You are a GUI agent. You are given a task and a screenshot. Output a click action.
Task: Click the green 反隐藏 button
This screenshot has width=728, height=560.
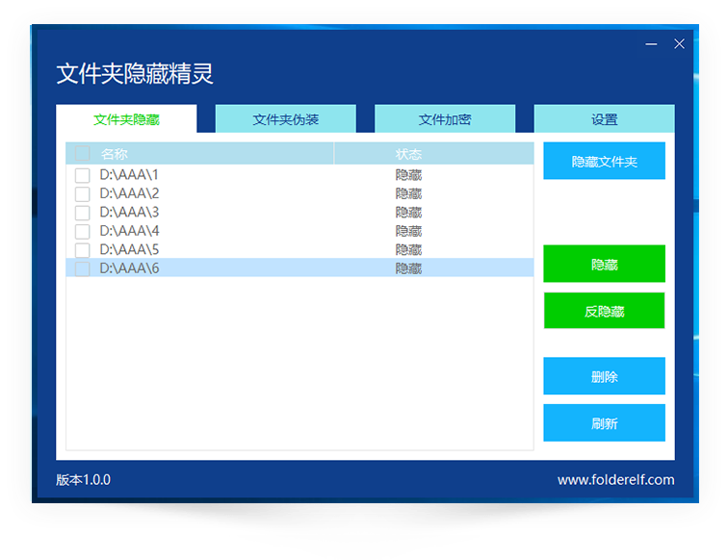[x=604, y=311]
